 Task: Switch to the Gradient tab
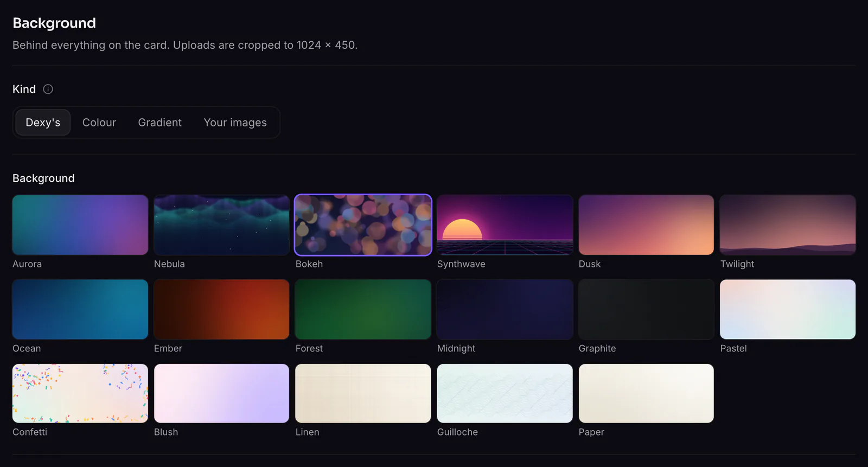[159, 123]
